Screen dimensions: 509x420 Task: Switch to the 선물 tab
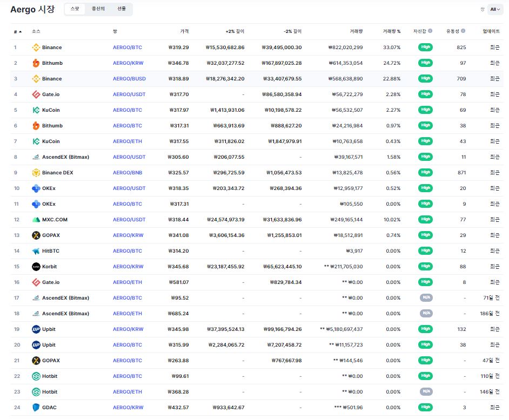pos(122,9)
